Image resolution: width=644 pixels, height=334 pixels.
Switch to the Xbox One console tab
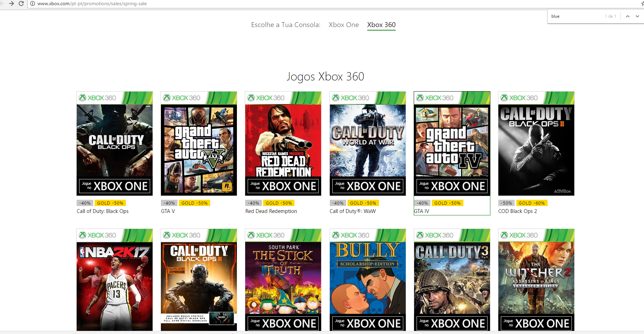coord(343,25)
